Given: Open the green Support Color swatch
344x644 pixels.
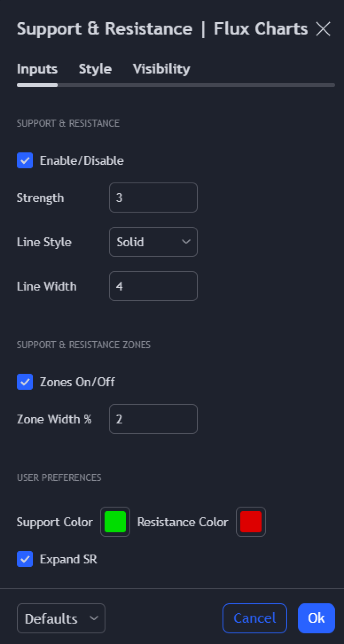Looking at the screenshot, I should point(115,522).
